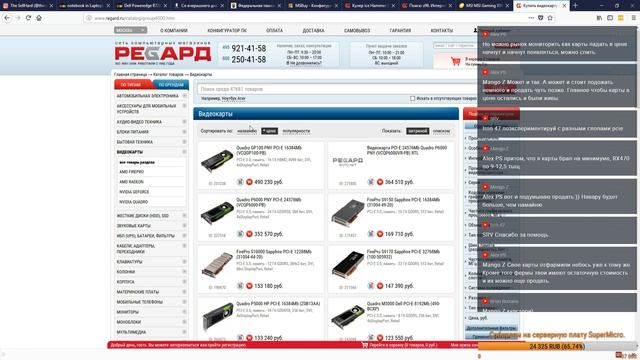Show the browser library icon

pos(599,18)
